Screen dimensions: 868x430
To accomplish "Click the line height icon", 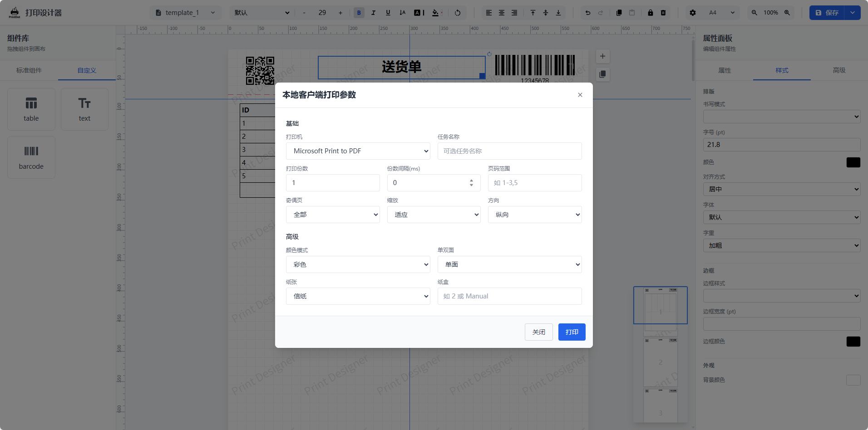I will 402,13.
